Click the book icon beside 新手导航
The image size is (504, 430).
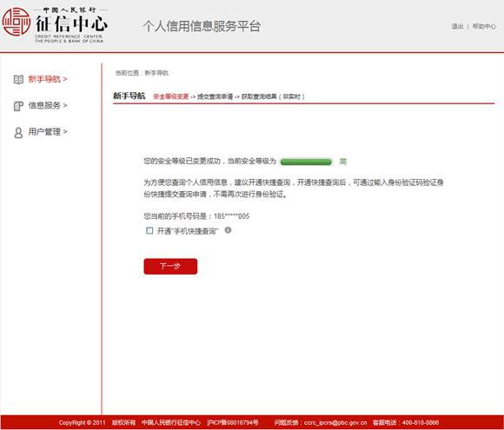tap(18, 79)
